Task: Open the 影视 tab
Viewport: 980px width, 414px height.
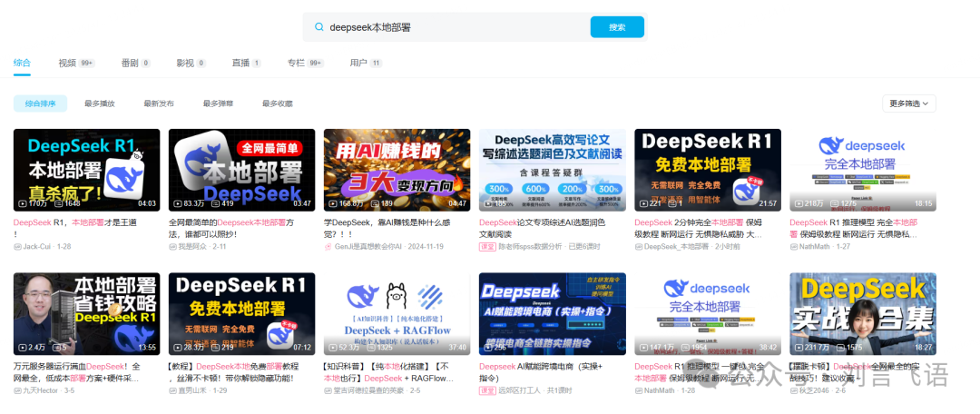Action: click(x=191, y=64)
